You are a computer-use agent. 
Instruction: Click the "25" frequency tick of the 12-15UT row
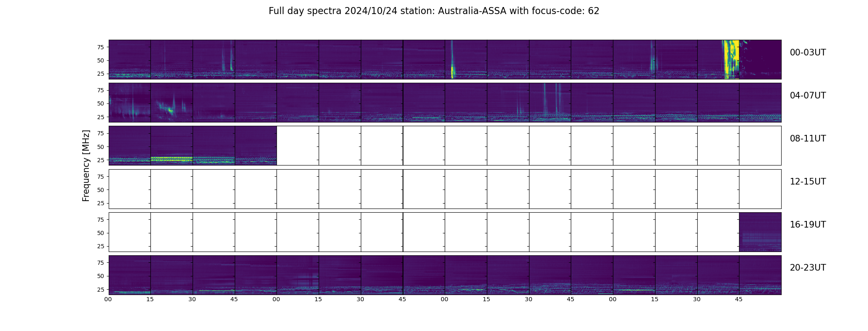(100, 203)
